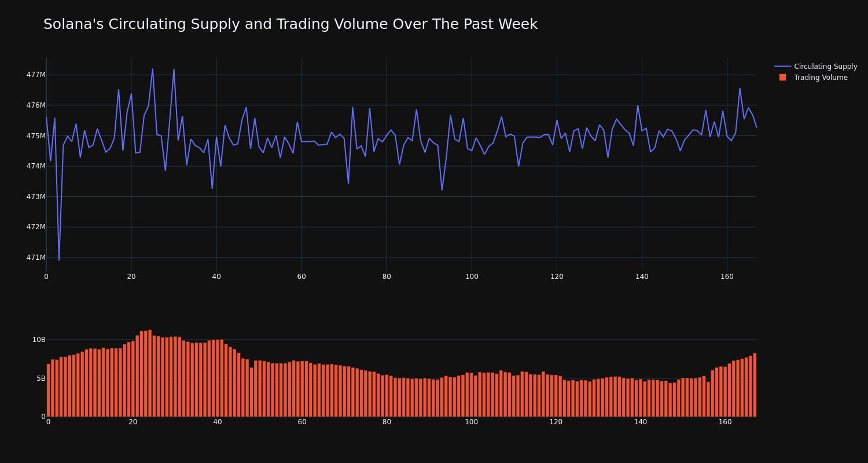Click the 120 tick on volume x-axis

[x=556, y=422]
